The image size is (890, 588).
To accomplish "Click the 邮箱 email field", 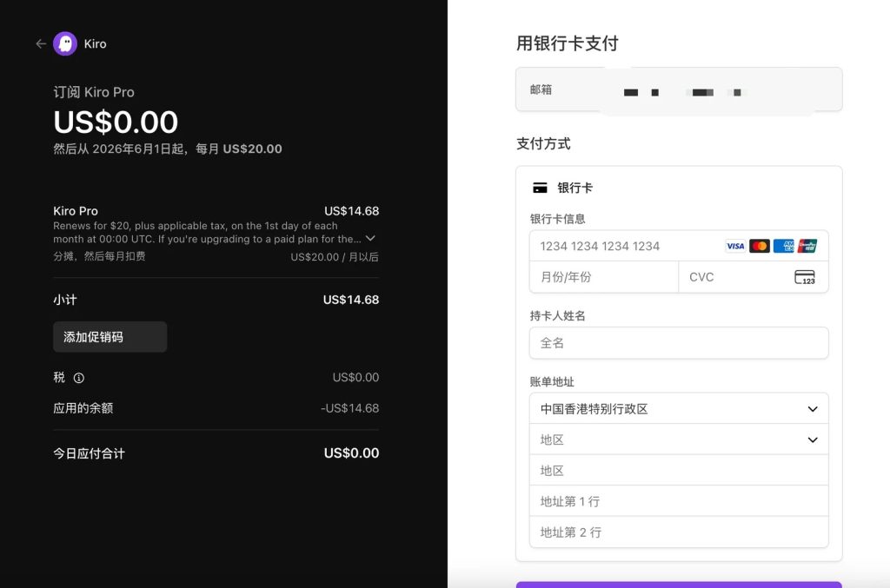I will [679, 89].
